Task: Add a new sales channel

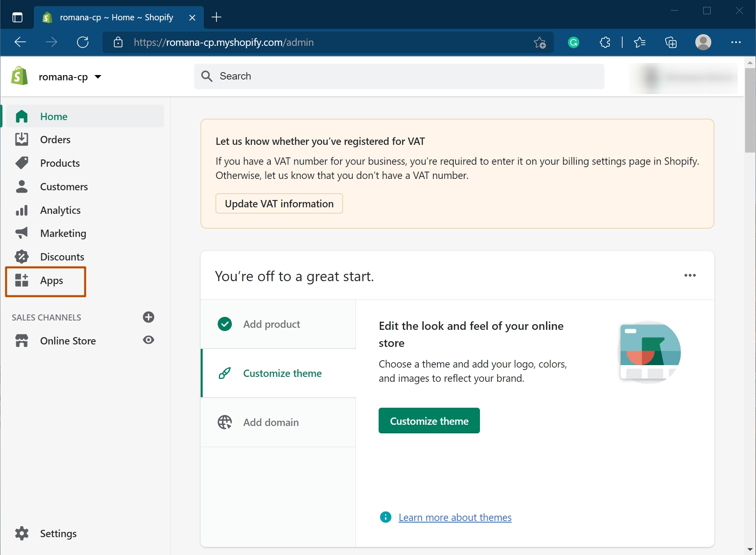Action: 149,317
